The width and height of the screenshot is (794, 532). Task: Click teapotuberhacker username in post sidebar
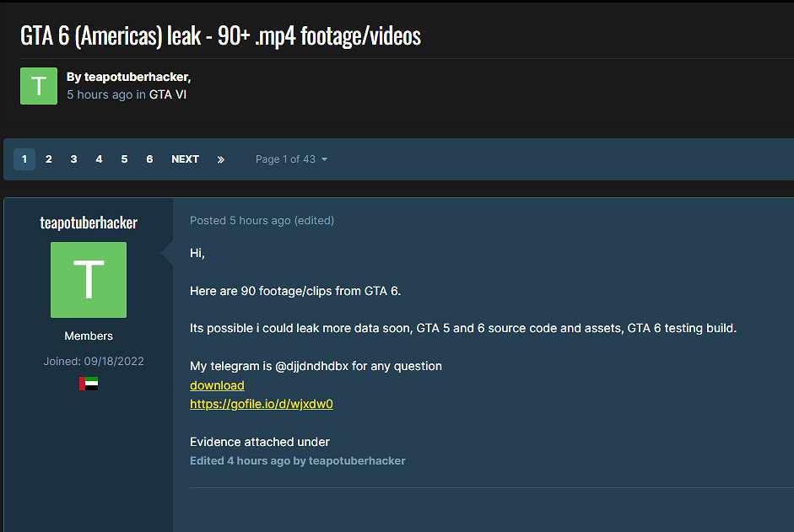[x=89, y=223]
